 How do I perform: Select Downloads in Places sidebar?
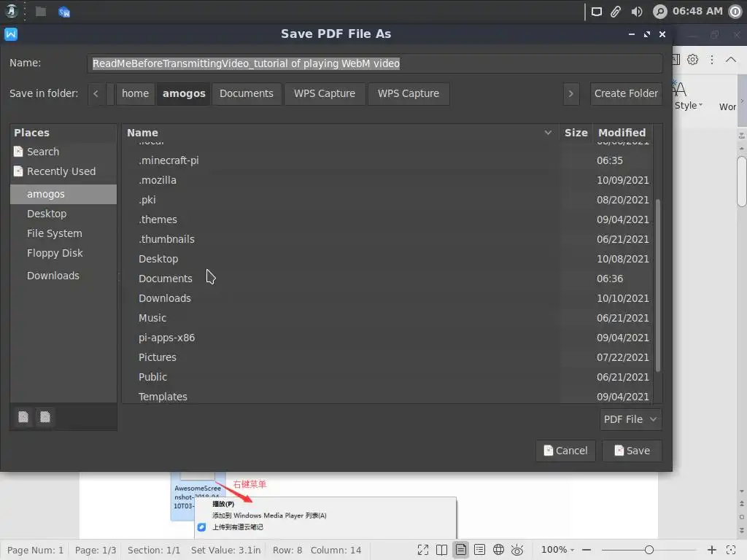click(x=63, y=276)
